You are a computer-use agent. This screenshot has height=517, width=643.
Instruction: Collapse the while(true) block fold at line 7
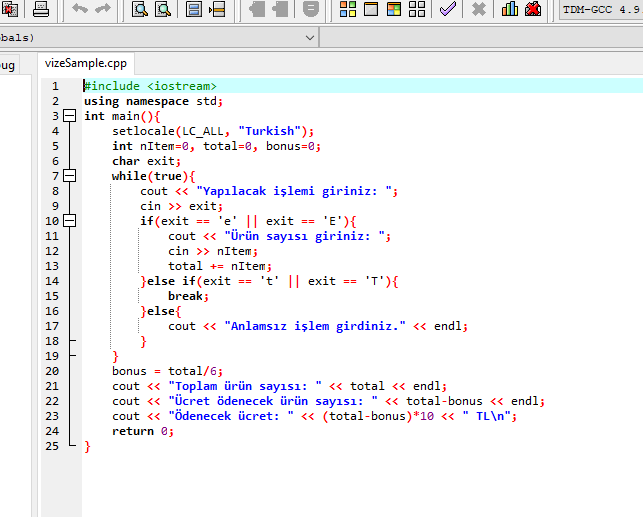[69, 176]
